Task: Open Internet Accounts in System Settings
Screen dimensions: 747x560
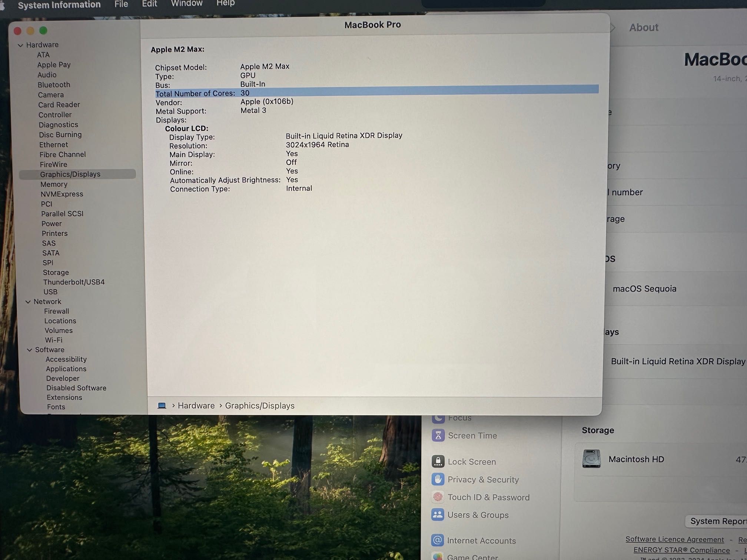Action: 474,541
